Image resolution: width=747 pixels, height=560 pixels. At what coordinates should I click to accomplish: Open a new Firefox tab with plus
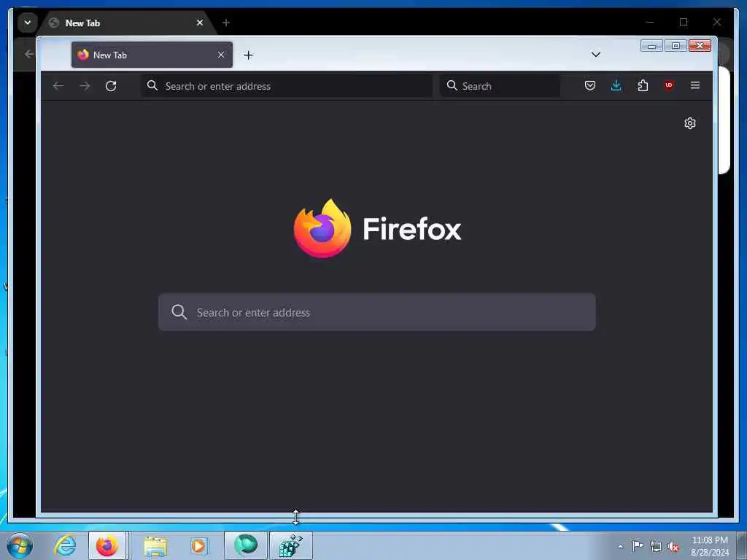click(248, 55)
